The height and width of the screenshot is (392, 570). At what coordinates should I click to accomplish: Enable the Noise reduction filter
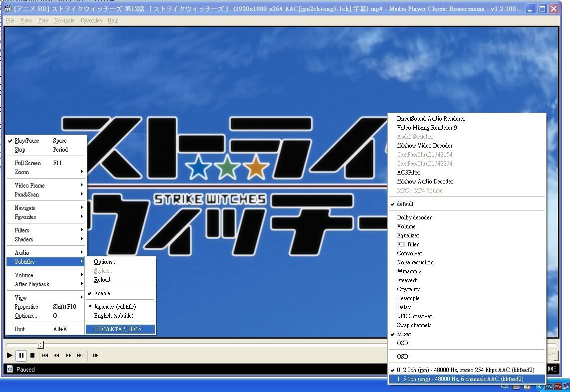click(467, 262)
